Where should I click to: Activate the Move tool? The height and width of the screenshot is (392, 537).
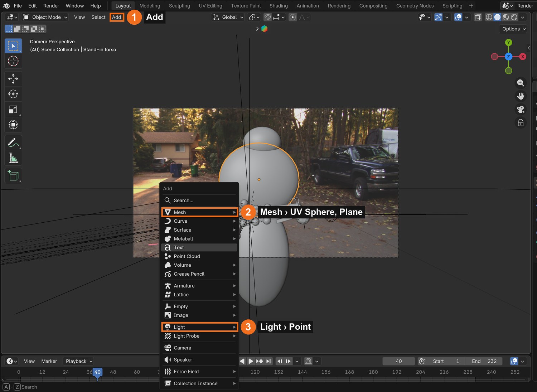pyautogui.click(x=13, y=79)
